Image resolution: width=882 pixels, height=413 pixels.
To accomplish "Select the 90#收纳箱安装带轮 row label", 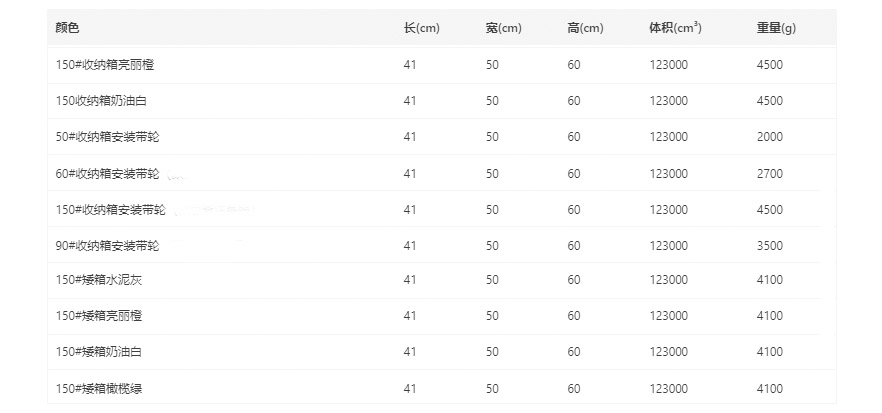I will click(x=107, y=246).
